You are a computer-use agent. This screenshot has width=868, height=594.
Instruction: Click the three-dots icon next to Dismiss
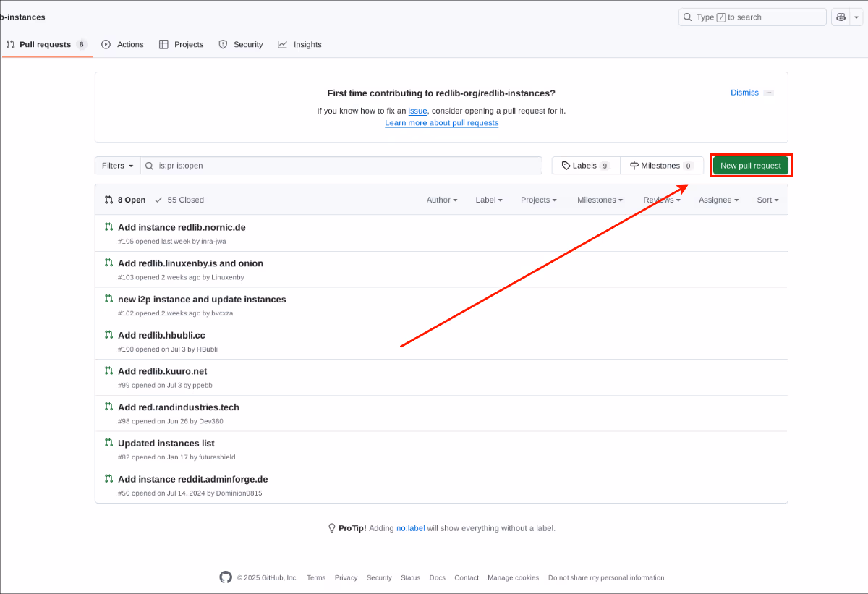click(768, 93)
